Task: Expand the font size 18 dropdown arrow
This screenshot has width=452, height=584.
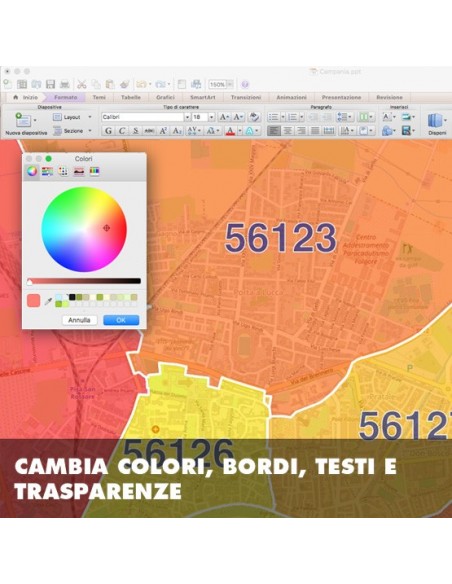Action: point(211,117)
